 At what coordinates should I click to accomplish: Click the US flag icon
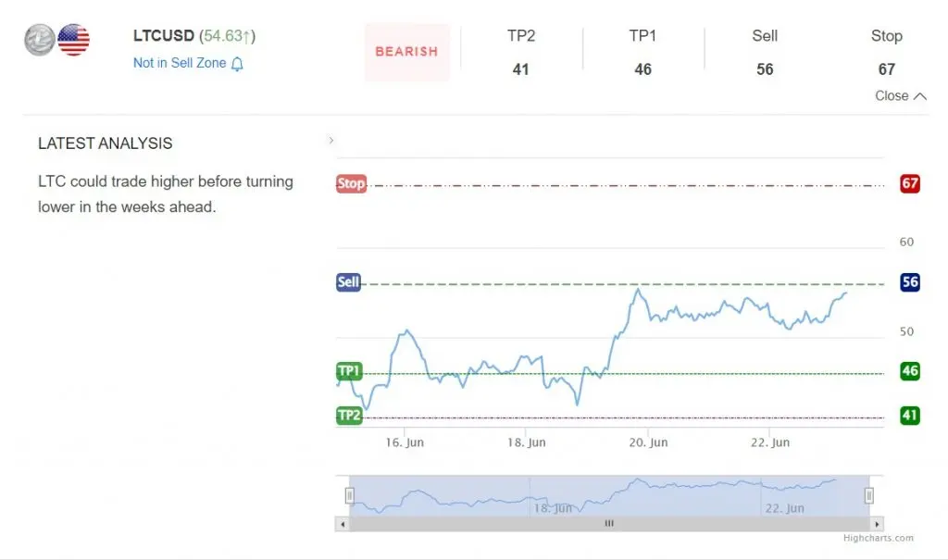coord(74,40)
